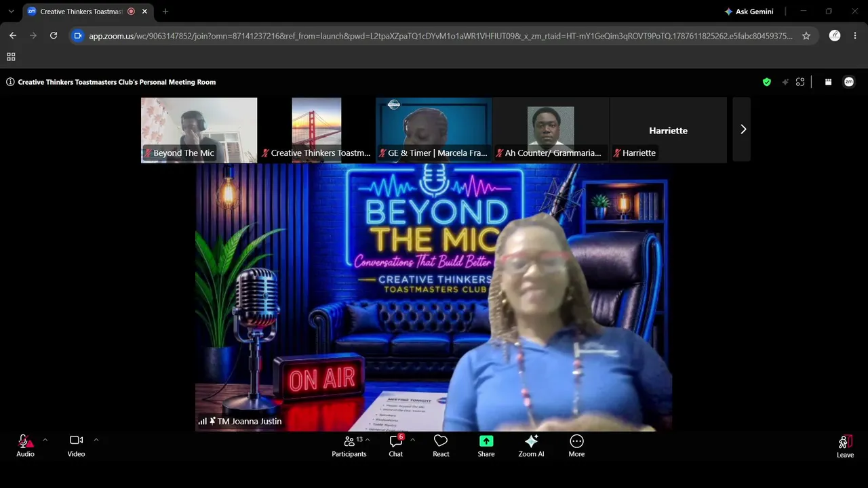Open the Participants panel
868x488 pixels.
349,445
